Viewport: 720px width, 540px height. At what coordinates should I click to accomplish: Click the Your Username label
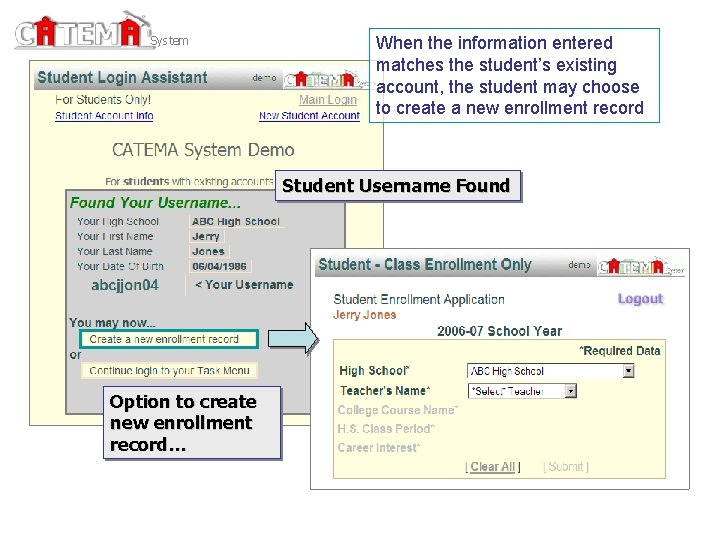pyautogui.click(x=244, y=285)
